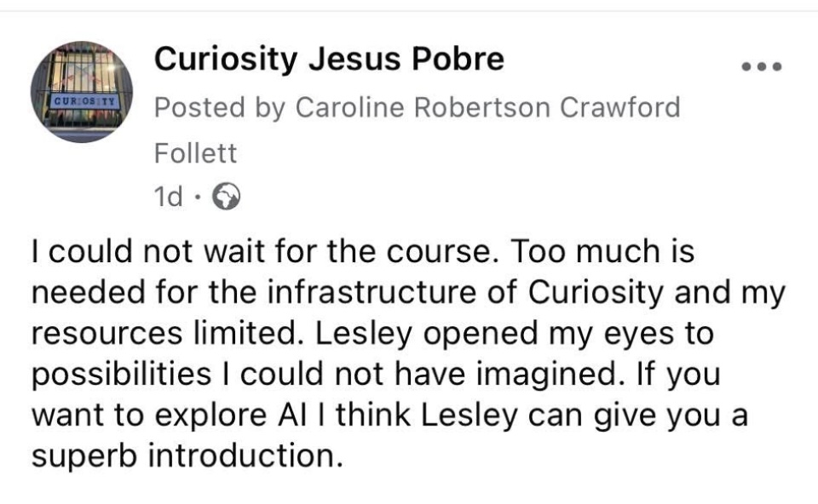Image resolution: width=818 pixels, height=504 pixels.
Task: Click the Caroline Robertson Crawford author name
Action: [487, 107]
